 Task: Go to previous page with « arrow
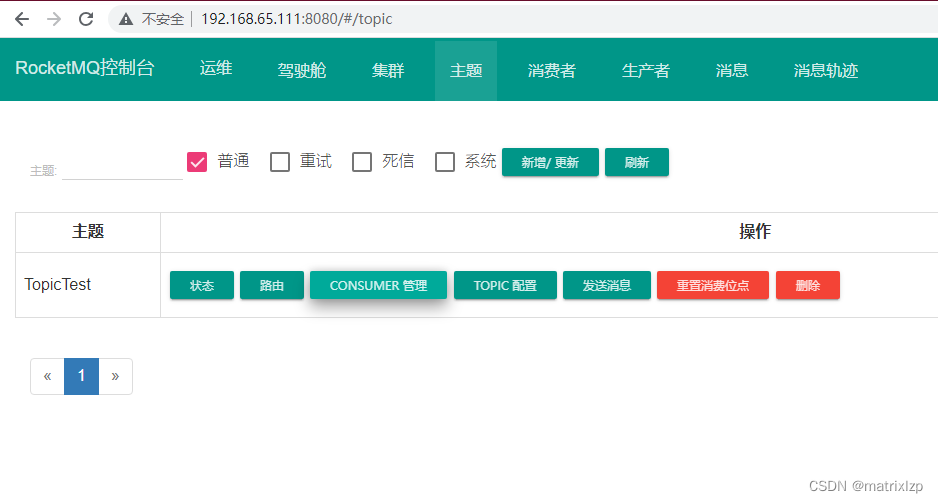point(47,376)
